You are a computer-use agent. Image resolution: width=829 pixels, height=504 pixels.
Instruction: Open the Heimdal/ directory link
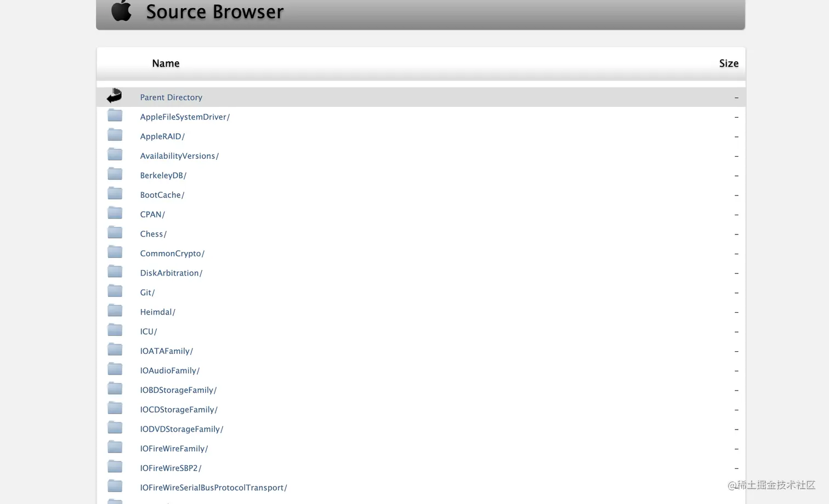coord(158,312)
